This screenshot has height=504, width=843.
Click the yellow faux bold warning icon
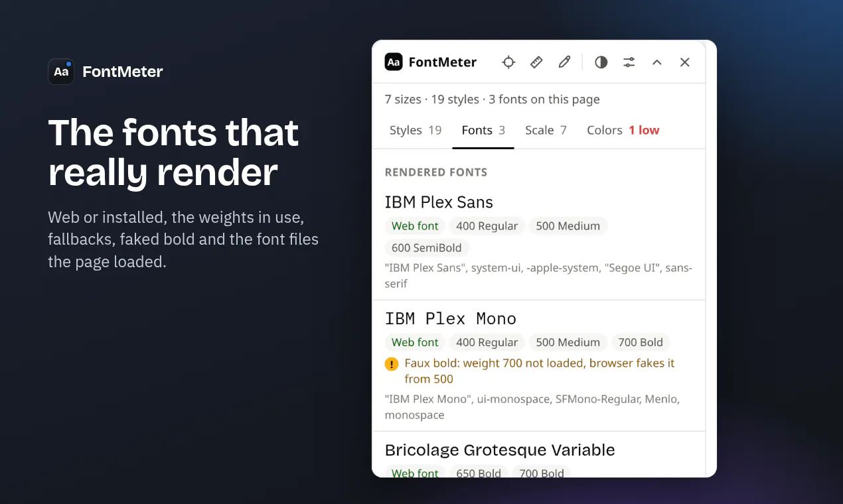pos(392,364)
